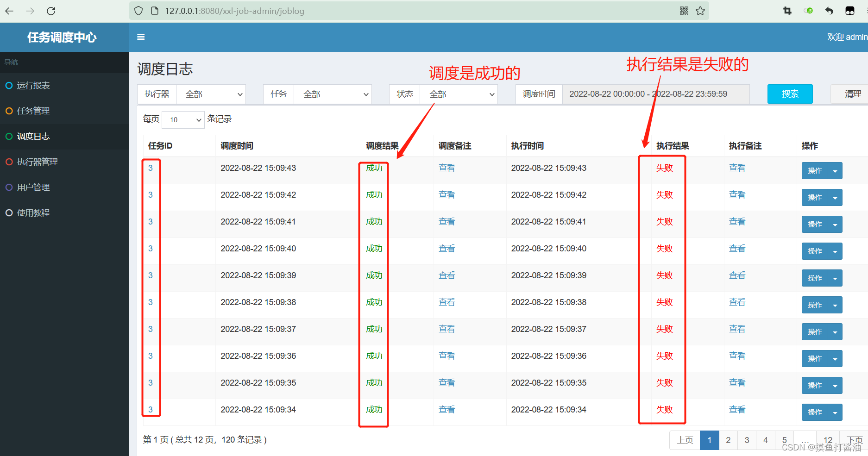This screenshot has width=868, height=456.
Task: Click 操作 button in the 15:09:35 row
Action: click(x=815, y=386)
